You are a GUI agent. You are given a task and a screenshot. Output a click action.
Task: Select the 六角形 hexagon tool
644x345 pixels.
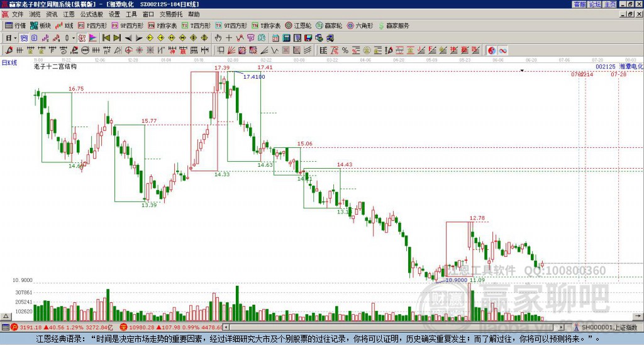(360, 25)
